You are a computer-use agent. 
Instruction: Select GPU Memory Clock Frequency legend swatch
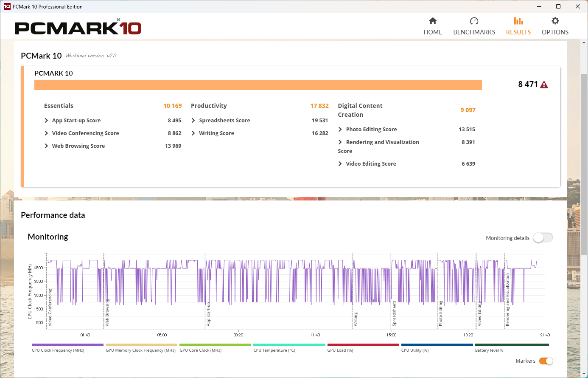(141, 345)
